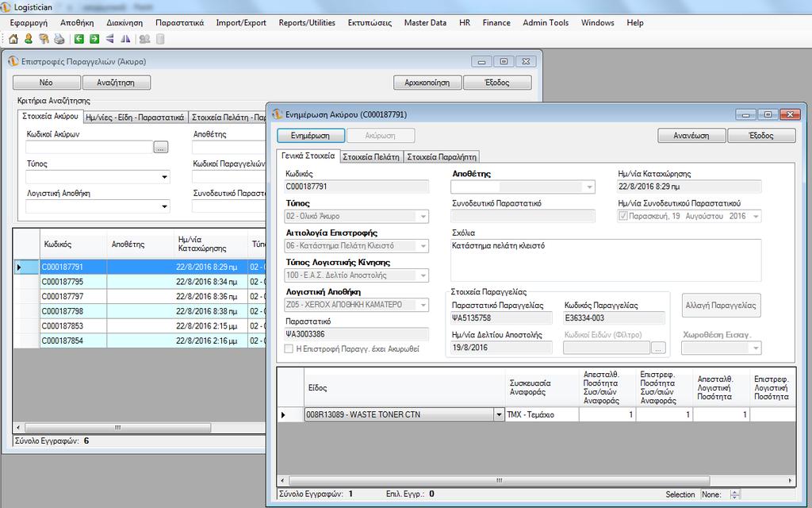Toggle 'Η Επιστροφή Παραγγ. έχει Ακυρωθεί' checkbox
812x508 pixels.
point(289,349)
